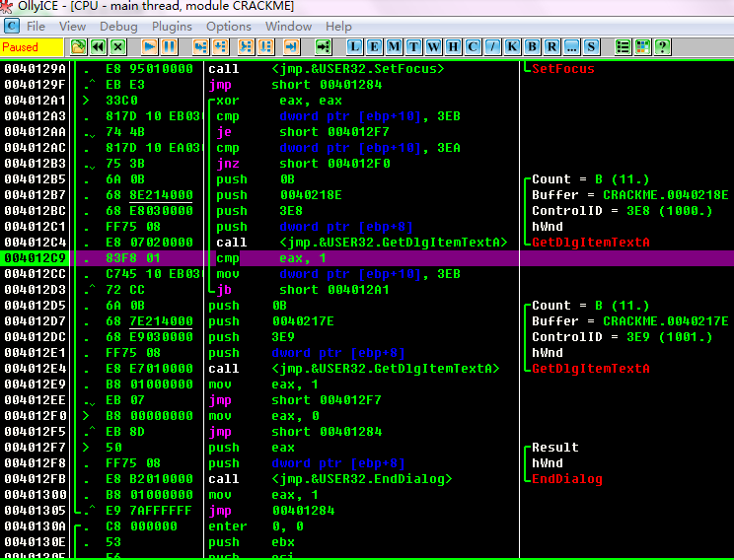Open the Window menu
The image size is (734, 560).
point(288,27)
